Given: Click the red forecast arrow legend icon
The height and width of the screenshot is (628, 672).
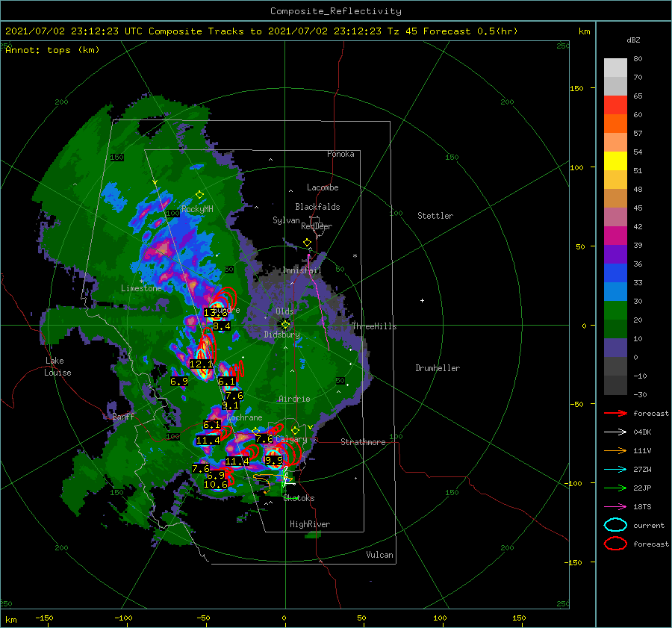Looking at the screenshot, I should coord(615,413).
